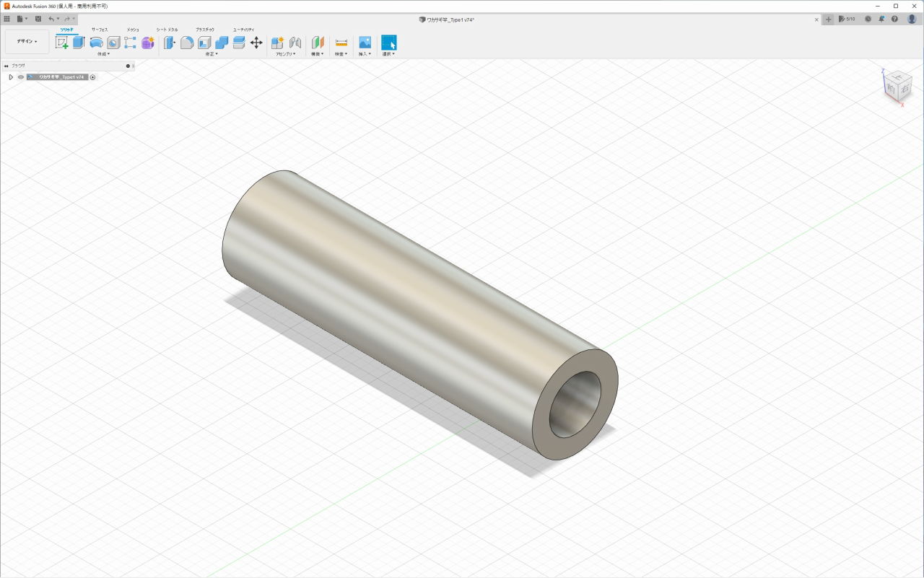Close the ワカサギ竿_Type1 v74 document tab
The image size is (924, 578).
pos(816,19)
